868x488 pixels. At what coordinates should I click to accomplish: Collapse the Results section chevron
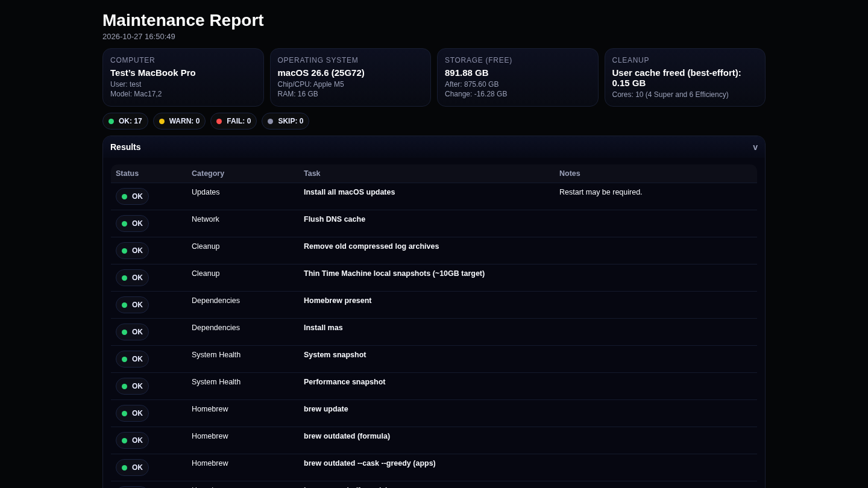(x=755, y=147)
